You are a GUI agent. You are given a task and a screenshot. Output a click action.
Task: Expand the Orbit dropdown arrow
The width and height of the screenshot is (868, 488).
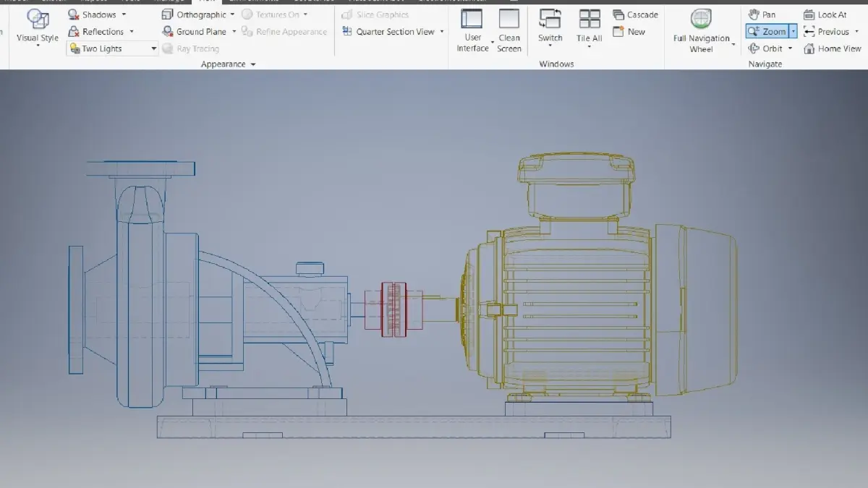790,48
